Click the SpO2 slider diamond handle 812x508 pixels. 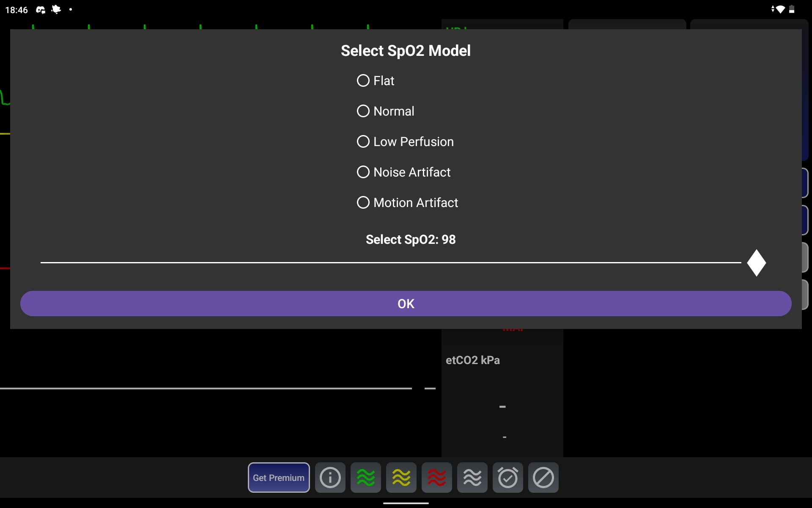(756, 263)
